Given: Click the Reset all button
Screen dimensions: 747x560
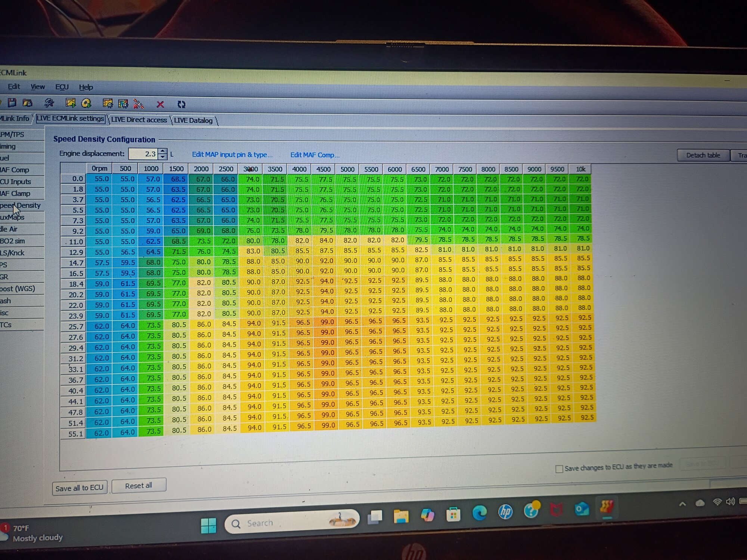Looking at the screenshot, I should coord(139,486).
